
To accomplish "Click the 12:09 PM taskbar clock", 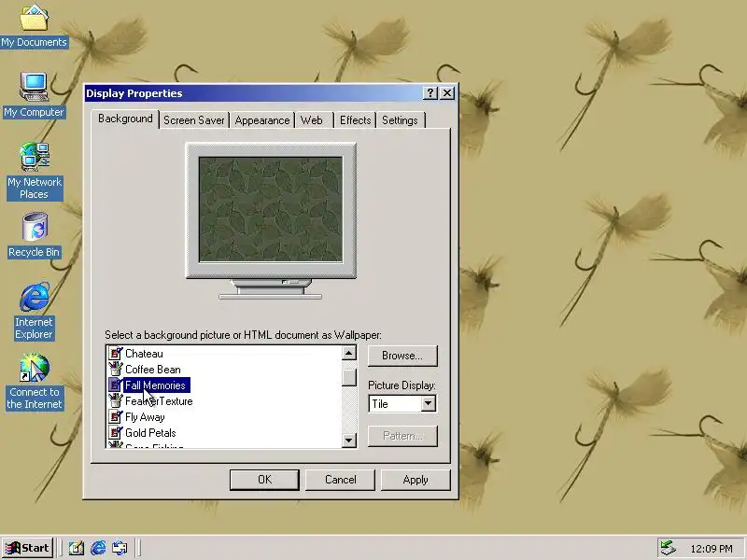I will [x=712, y=549].
